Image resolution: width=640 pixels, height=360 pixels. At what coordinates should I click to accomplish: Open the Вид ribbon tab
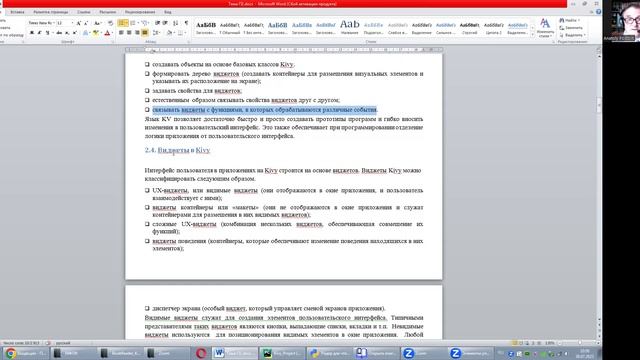click(x=168, y=12)
